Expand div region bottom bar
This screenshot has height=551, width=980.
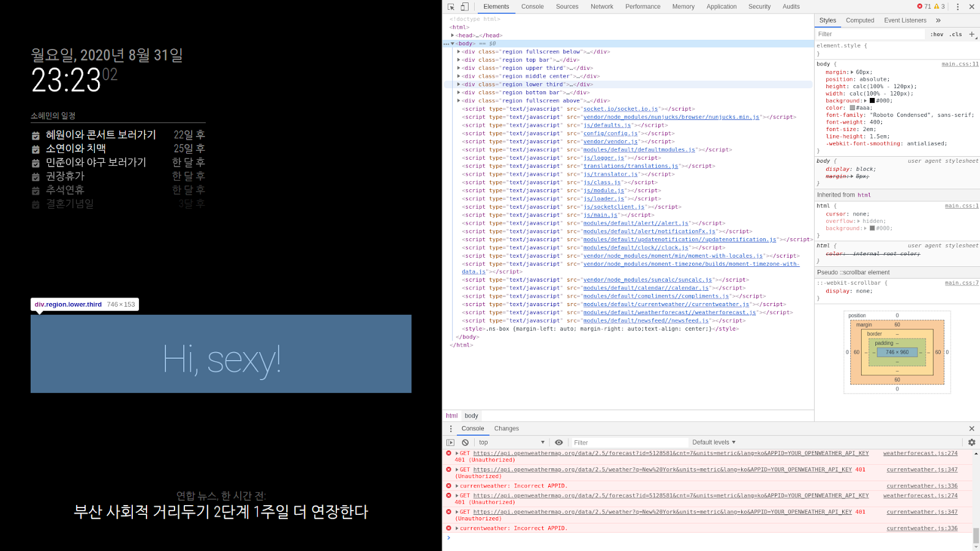[x=459, y=92]
